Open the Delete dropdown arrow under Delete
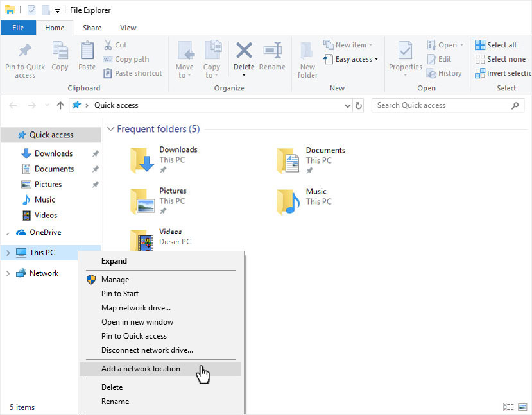Viewport: 532px width, 415px height. [x=244, y=75]
